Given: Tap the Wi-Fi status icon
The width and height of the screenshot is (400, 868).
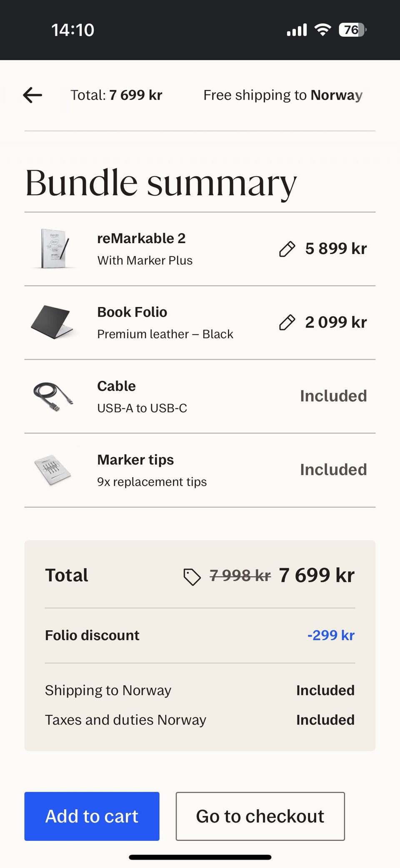Looking at the screenshot, I should point(322,30).
